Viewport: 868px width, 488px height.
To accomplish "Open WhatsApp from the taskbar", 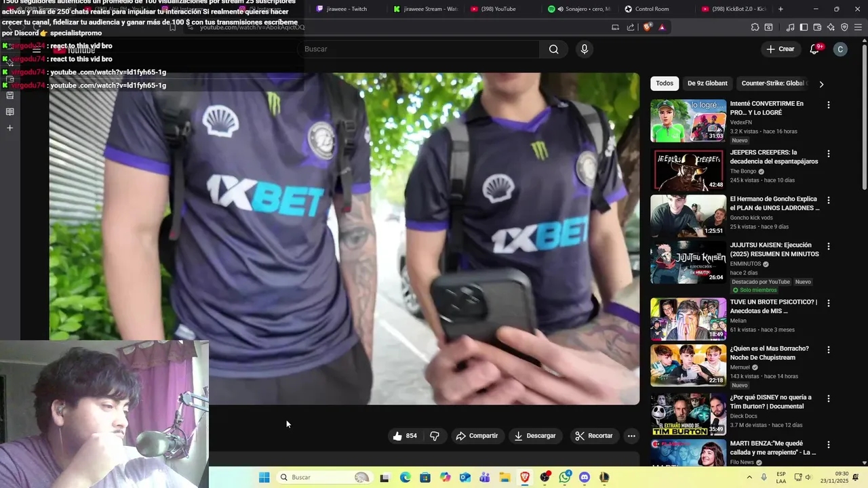I will [x=565, y=477].
